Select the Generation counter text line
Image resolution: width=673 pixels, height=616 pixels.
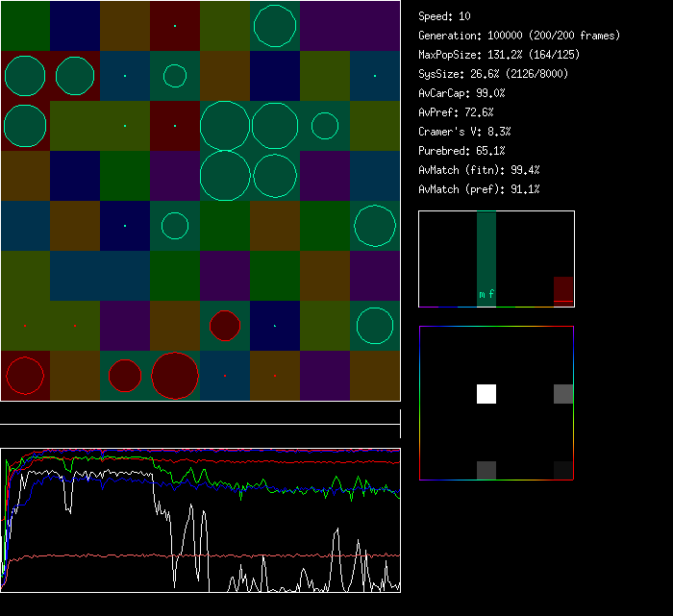[519, 36]
